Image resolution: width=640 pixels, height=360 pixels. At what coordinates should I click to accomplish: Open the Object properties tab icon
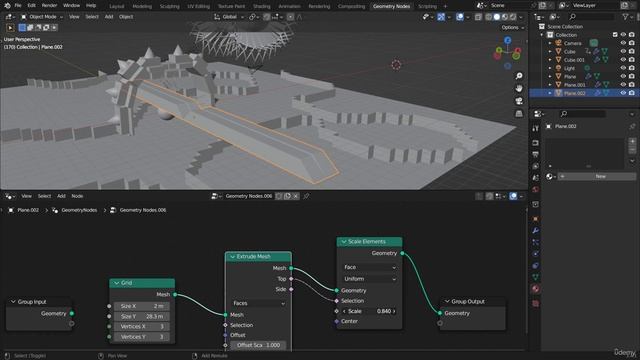point(536,219)
